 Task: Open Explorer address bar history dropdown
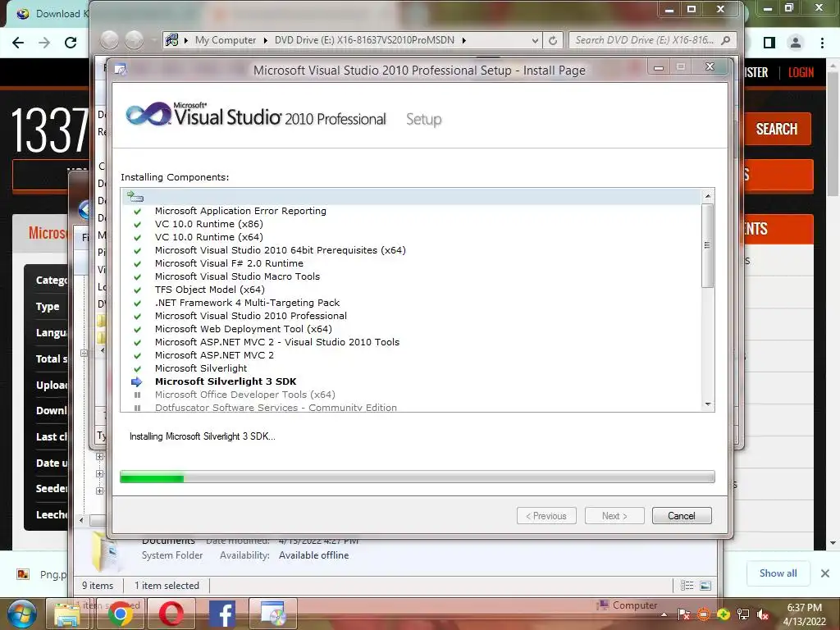coord(535,40)
